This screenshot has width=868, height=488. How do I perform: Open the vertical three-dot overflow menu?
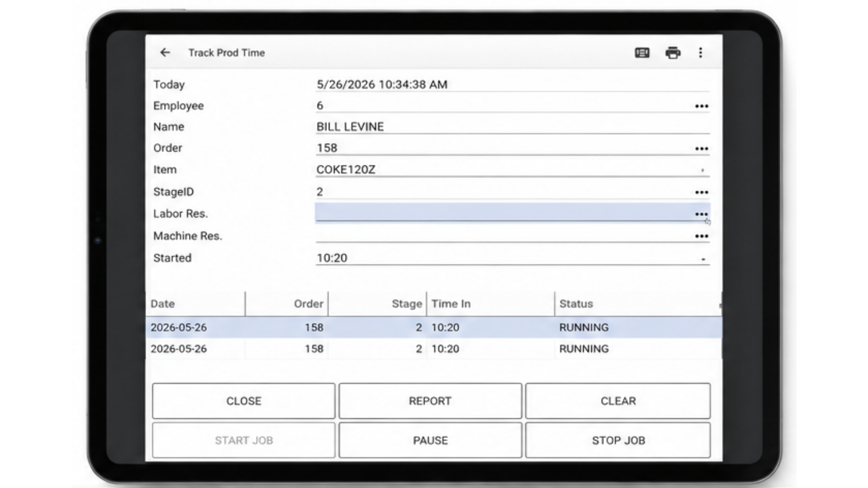(x=700, y=53)
